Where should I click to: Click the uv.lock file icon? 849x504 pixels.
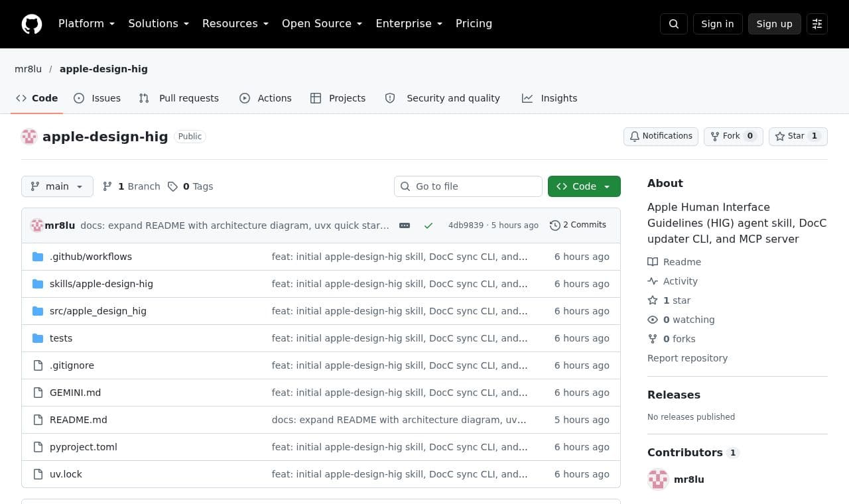click(38, 474)
